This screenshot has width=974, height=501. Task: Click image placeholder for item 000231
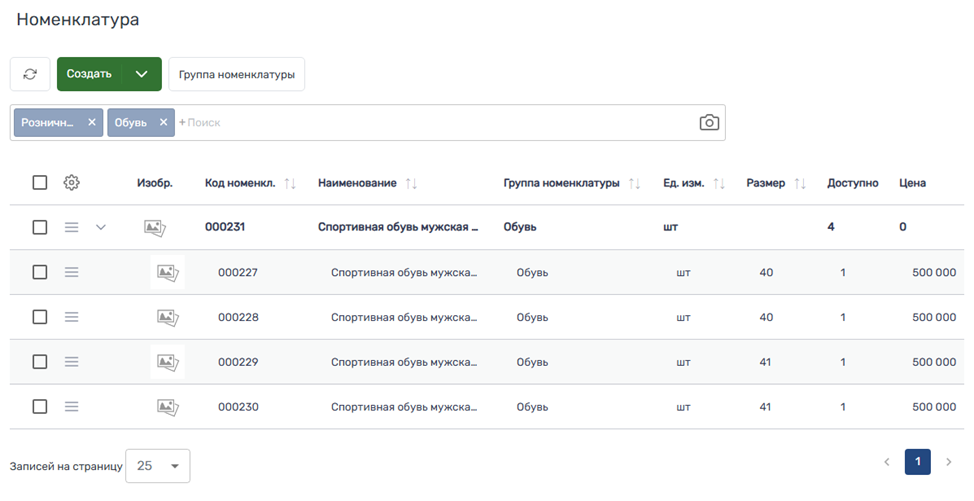tap(154, 228)
